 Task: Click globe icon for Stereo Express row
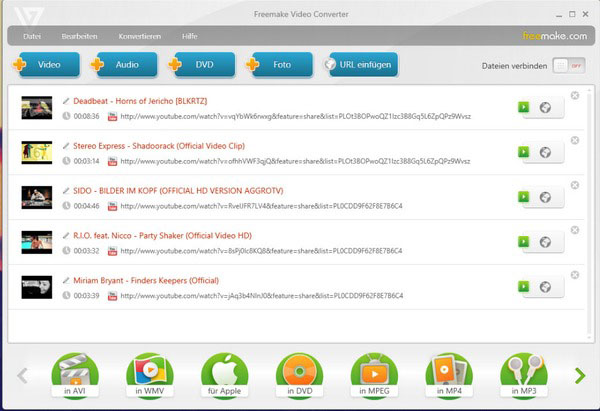(545, 152)
